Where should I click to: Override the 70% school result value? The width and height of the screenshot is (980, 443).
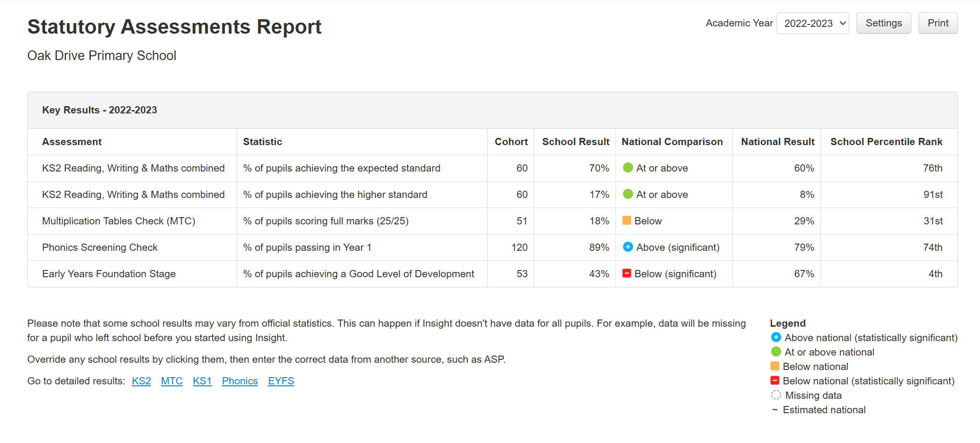point(599,168)
